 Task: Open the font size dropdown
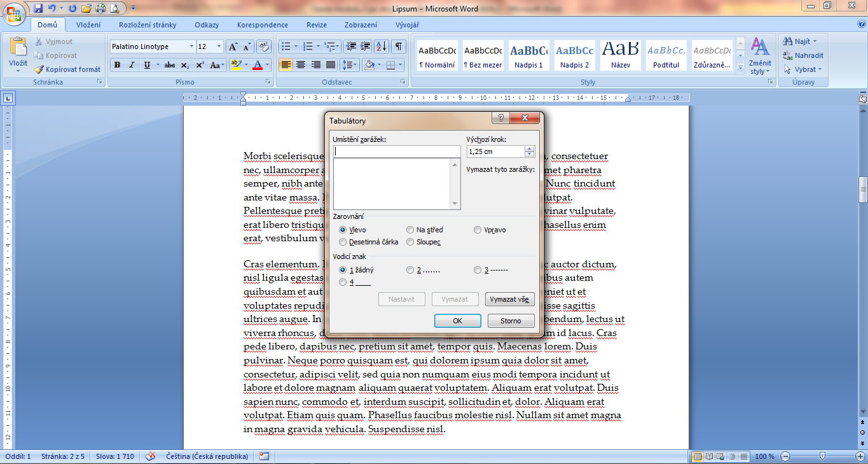point(219,46)
